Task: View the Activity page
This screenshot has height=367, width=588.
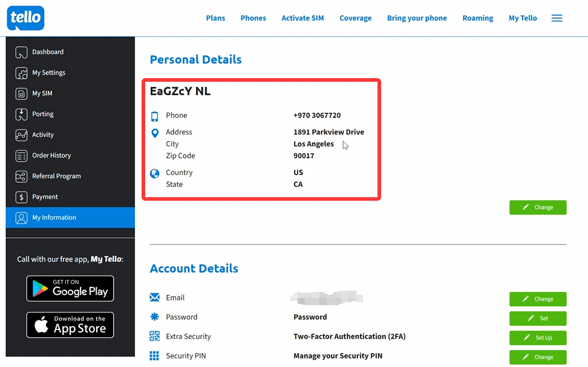Action: pos(43,134)
